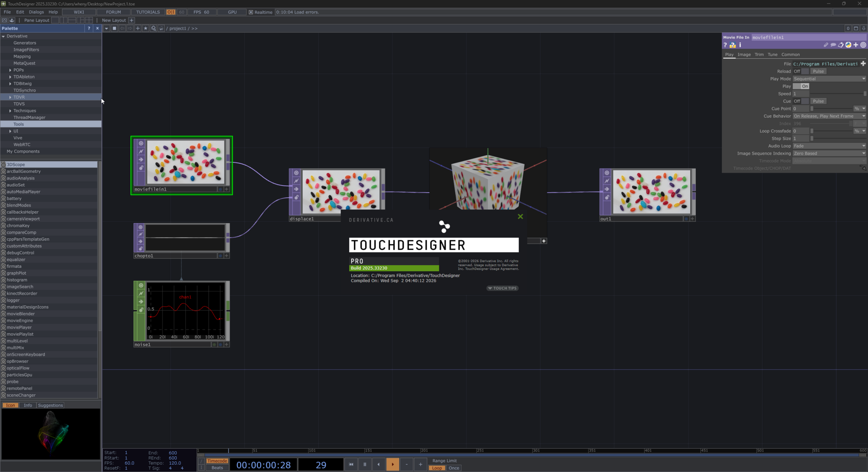Add a new layout with plus icon

(131, 20)
